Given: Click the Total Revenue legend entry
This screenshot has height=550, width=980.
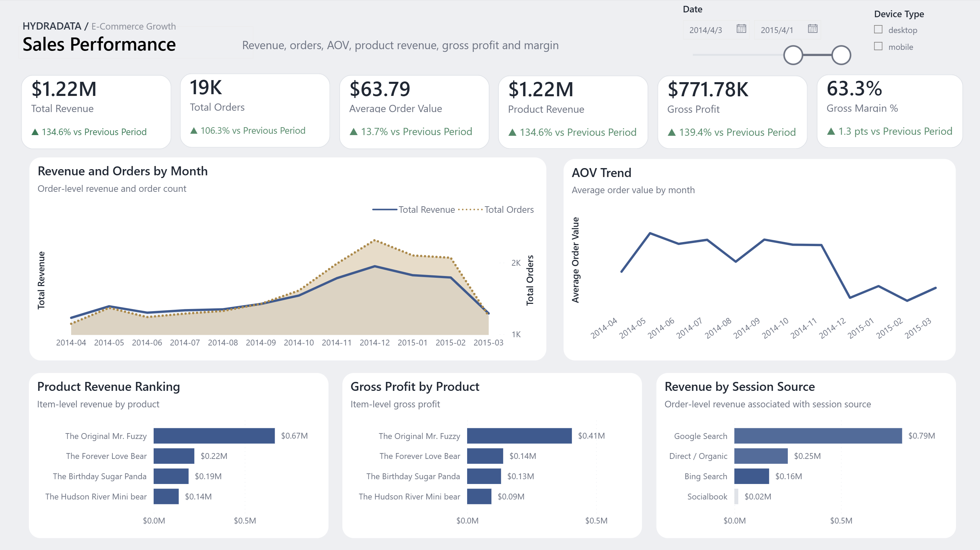Looking at the screenshot, I should tap(414, 210).
